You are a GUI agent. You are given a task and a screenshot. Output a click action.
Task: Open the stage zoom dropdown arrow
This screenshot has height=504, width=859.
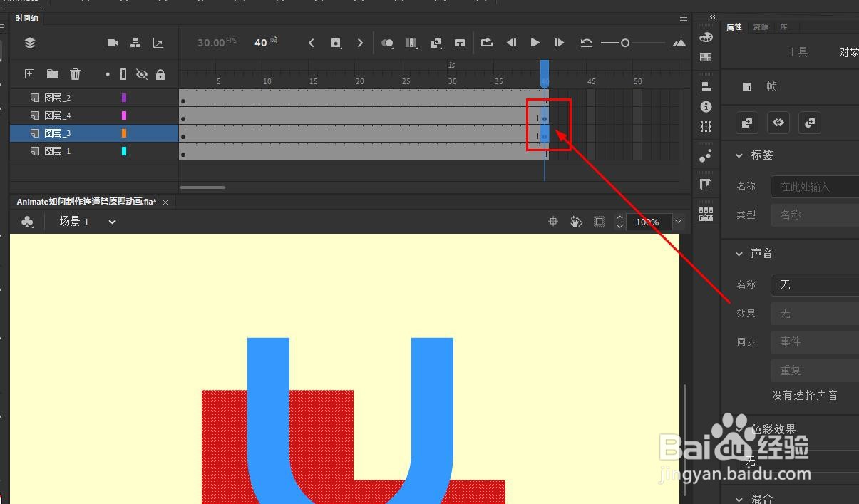point(678,222)
